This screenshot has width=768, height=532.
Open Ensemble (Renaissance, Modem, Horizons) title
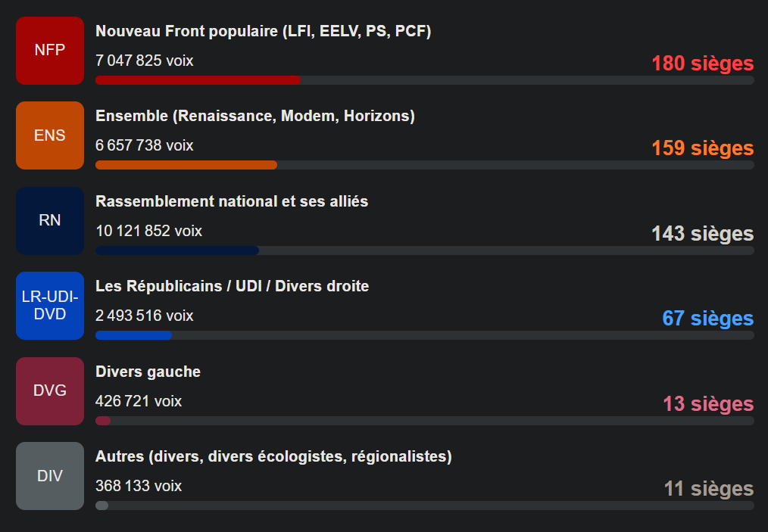pos(254,116)
